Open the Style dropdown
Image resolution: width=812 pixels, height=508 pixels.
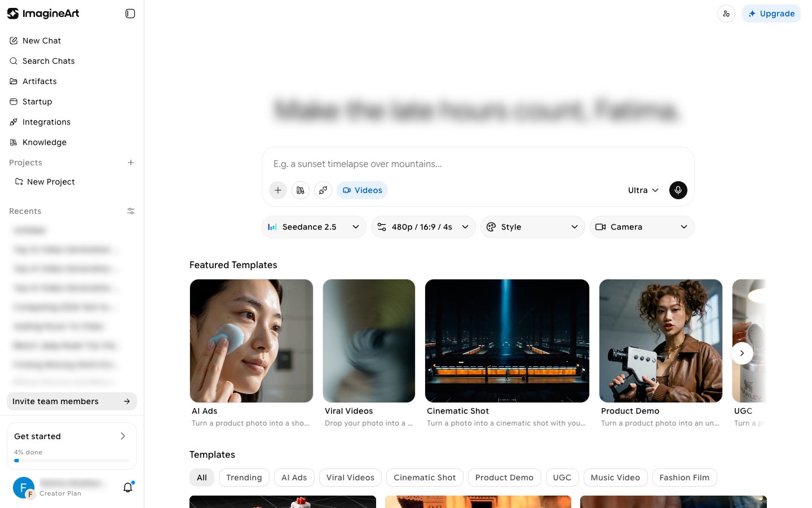(533, 227)
